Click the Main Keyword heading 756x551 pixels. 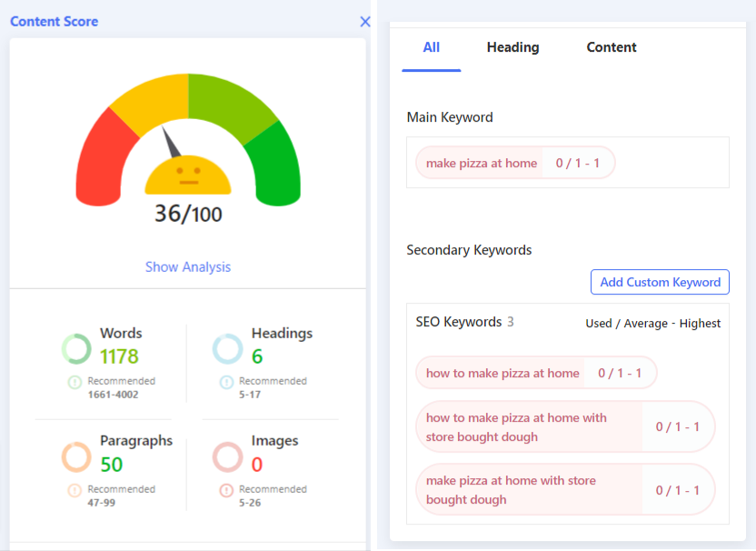(450, 117)
